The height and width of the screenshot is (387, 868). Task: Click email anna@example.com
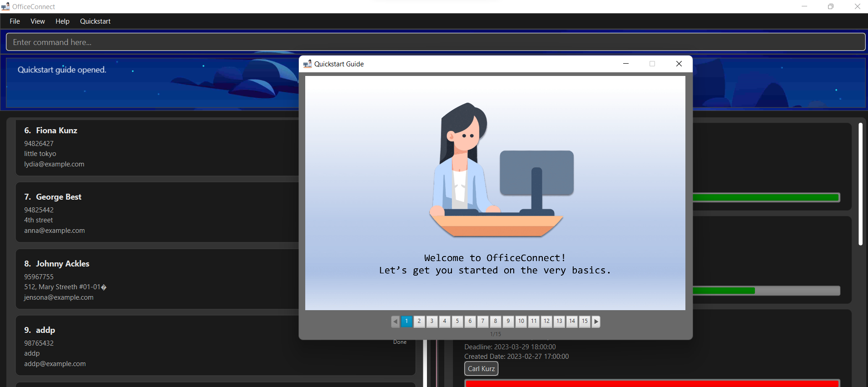(x=55, y=231)
